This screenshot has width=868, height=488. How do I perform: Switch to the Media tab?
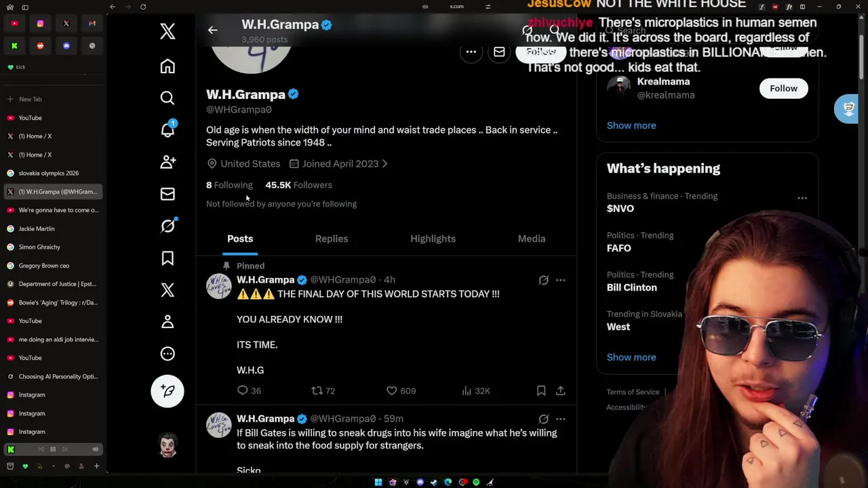[x=532, y=239]
